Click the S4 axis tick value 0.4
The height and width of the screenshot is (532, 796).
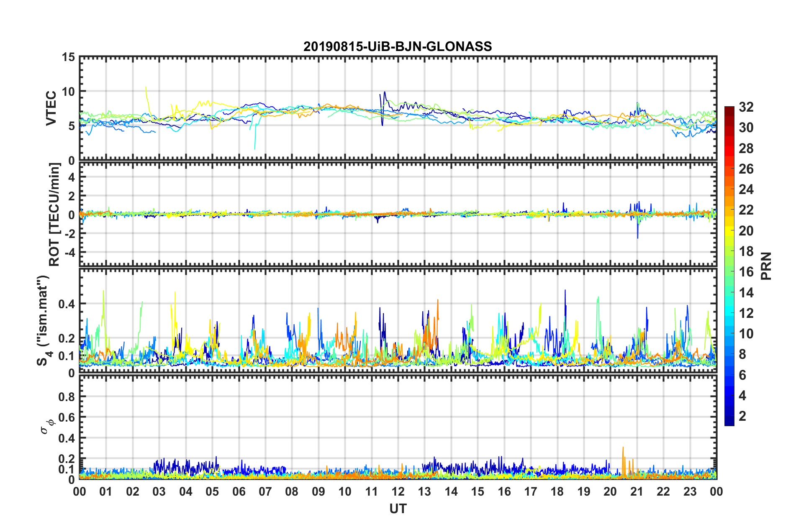(x=67, y=304)
